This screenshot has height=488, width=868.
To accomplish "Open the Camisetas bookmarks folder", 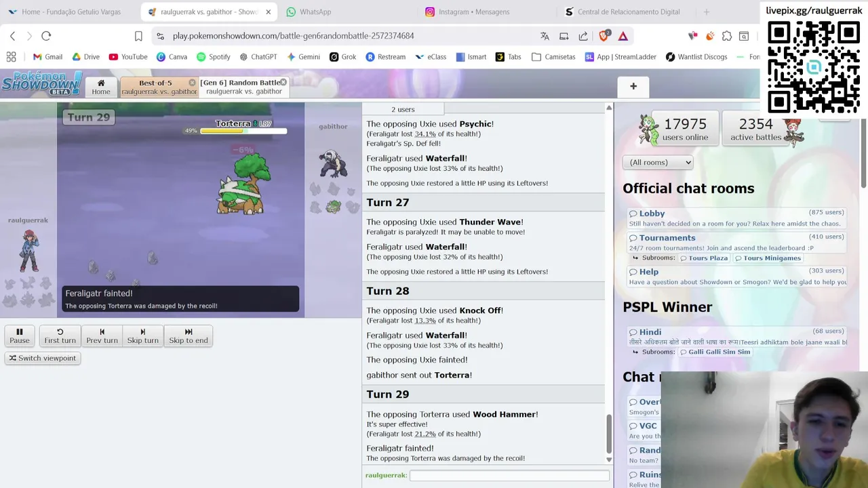I will coord(553,57).
